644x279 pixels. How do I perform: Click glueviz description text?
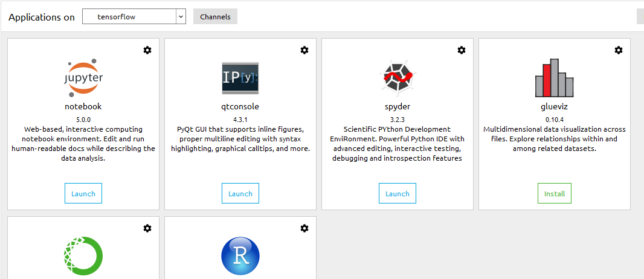[555, 139]
